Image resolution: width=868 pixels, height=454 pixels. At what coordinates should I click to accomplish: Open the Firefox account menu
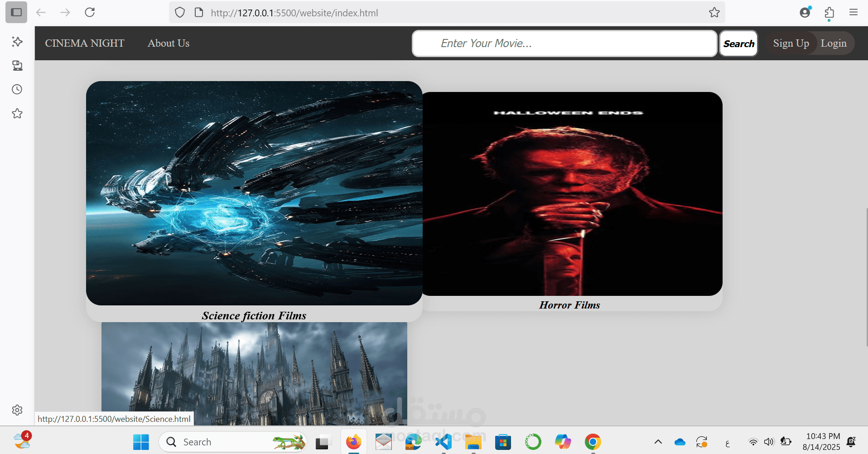[x=805, y=12]
